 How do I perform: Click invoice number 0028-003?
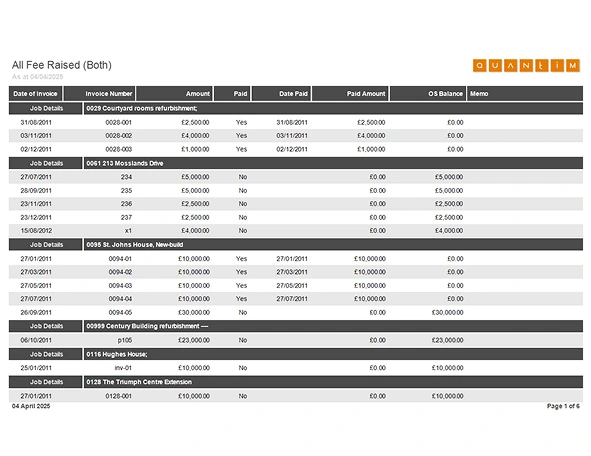click(x=119, y=149)
